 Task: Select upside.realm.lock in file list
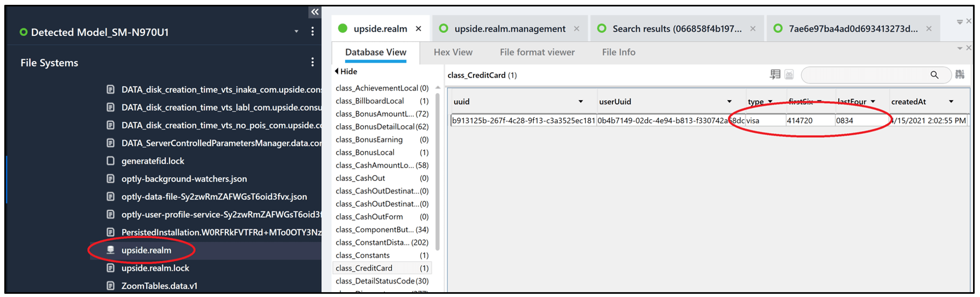pyautogui.click(x=155, y=268)
